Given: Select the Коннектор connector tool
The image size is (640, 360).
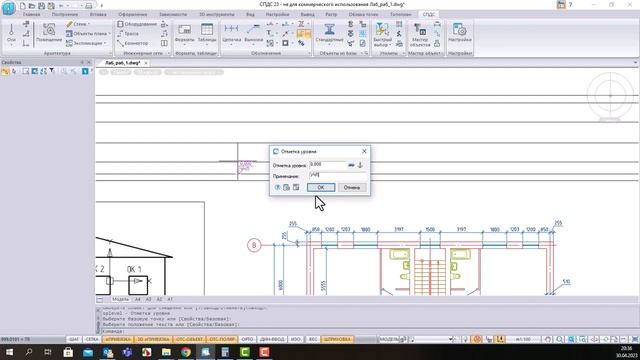Looking at the screenshot, I should click(x=133, y=43).
